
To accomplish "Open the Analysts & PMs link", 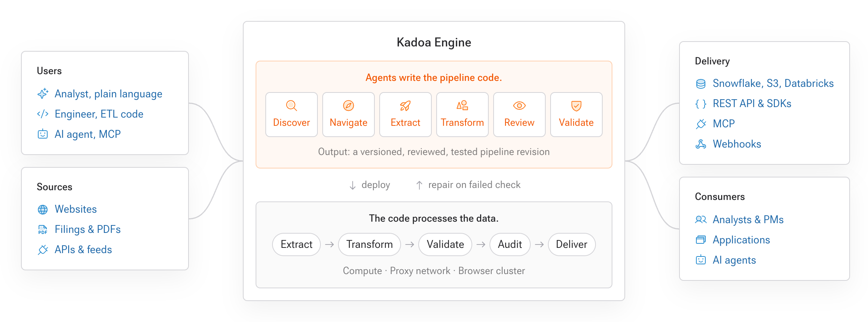I will [x=748, y=220].
